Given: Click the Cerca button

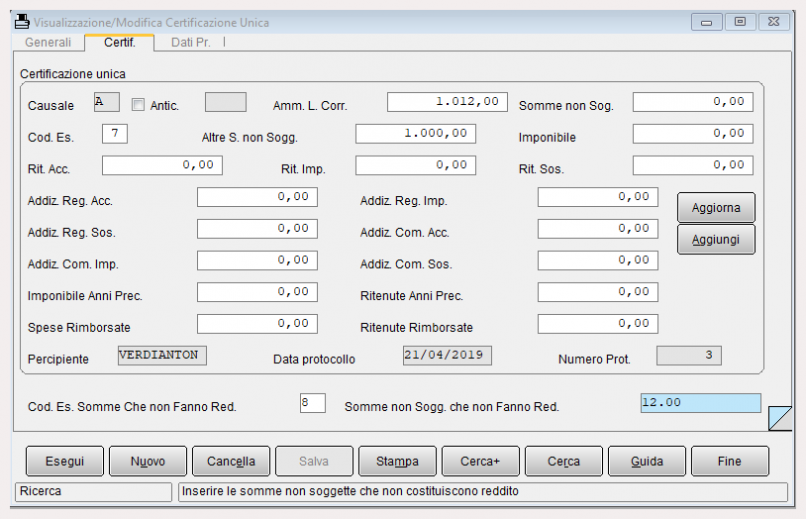Looking at the screenshot, I should 564,461.
